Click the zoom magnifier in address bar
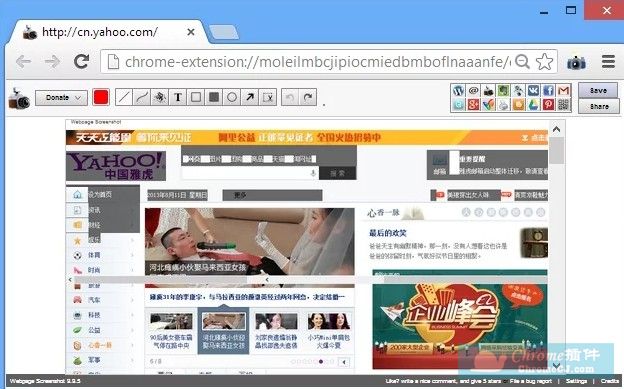 tap(522, 62)
